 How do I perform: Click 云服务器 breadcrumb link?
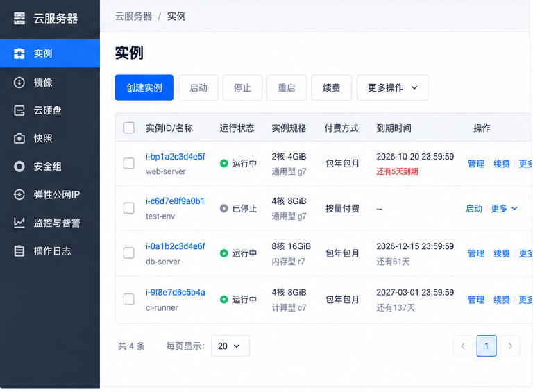coord(133,17)
